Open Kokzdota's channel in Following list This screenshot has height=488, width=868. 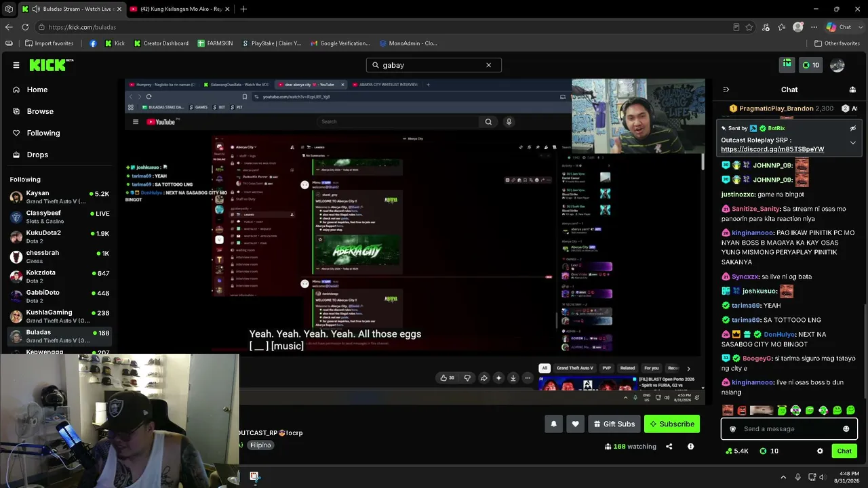[60, 277]
